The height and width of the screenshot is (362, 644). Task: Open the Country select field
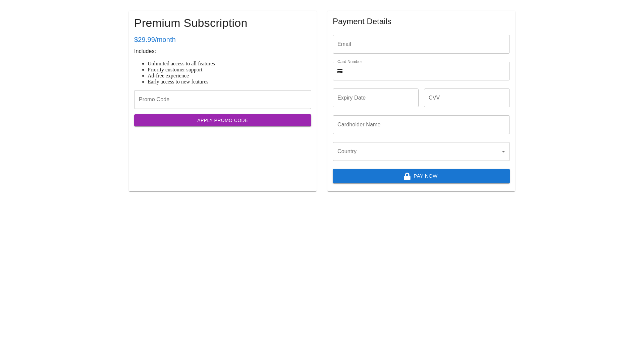point(416,152)
